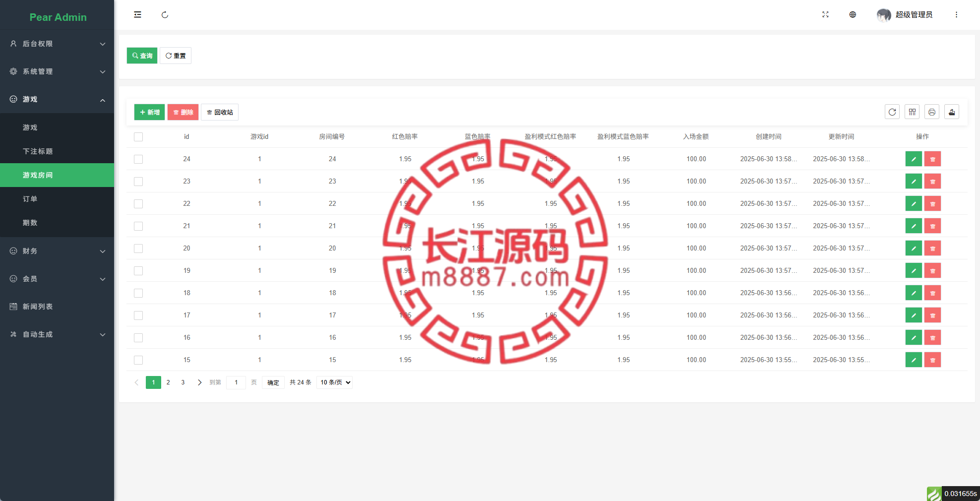Delete the row with id 15
This screenshot has width=980, height=501.
coord(932,360)
